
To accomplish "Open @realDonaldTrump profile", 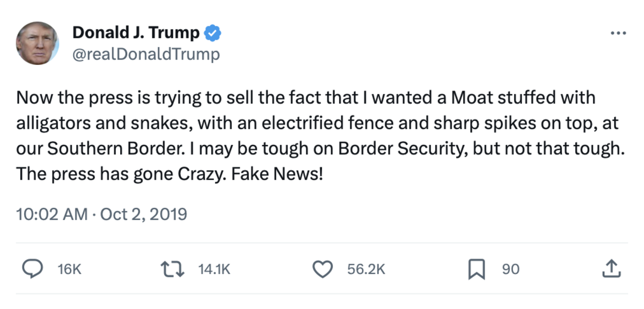I will 145,53.
